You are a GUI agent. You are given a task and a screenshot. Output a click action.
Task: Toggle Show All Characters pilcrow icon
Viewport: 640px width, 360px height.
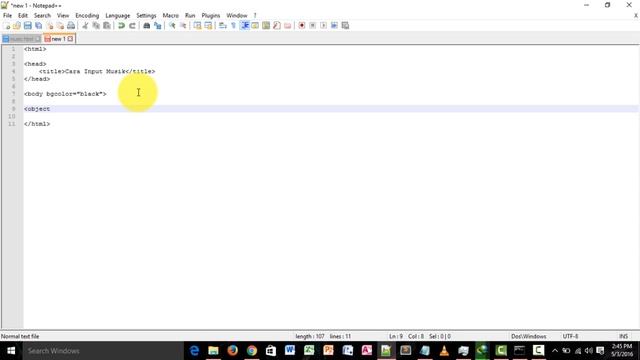[233, 26]
